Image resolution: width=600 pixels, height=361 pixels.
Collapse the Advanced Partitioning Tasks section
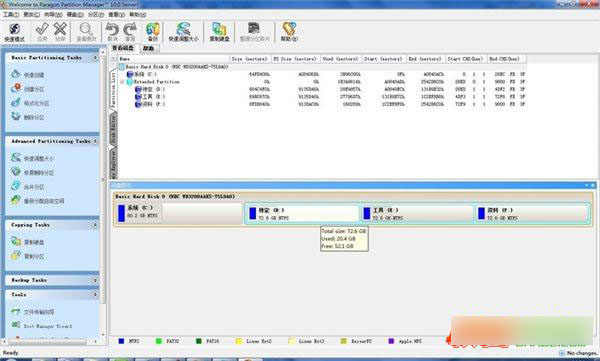point(95,141)
